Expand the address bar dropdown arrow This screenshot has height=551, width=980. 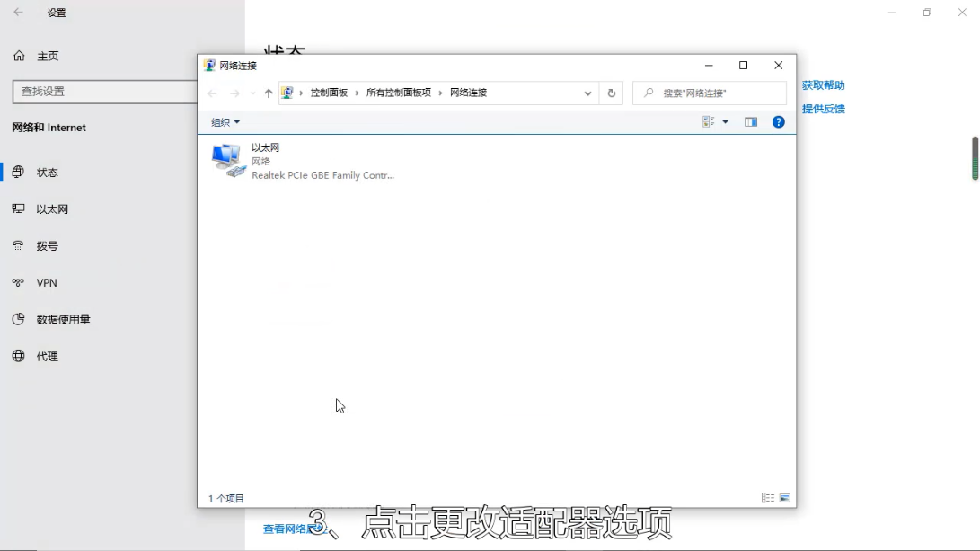pyautogui.click(x=587, y=93)
